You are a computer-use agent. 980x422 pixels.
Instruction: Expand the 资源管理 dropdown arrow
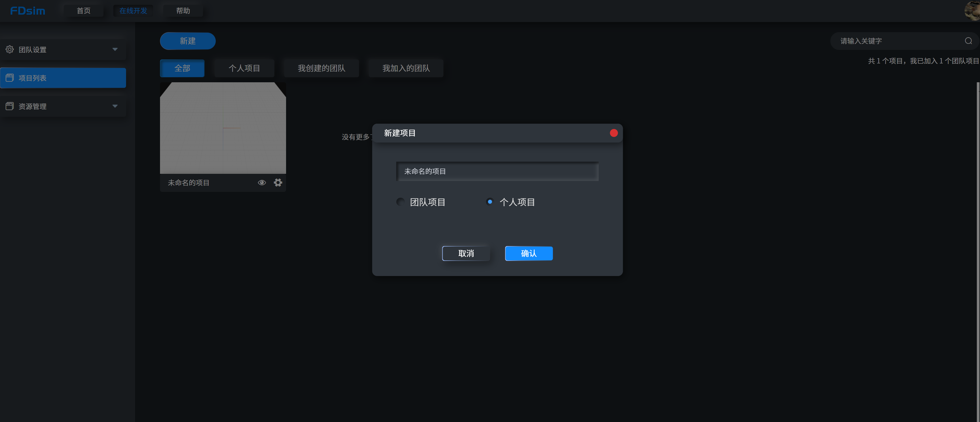coord(115,106)
